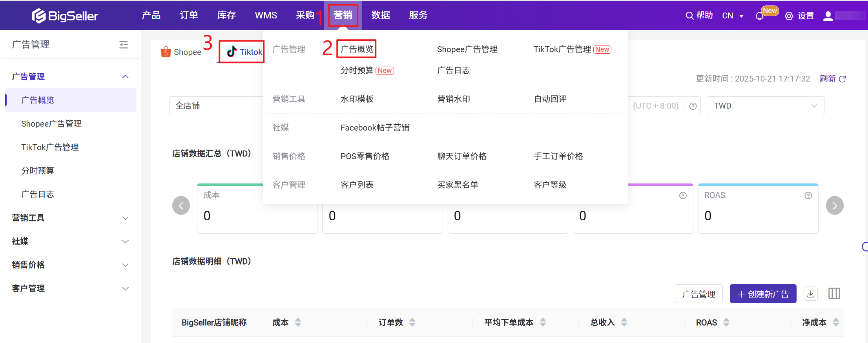
Task: Collapse the sidebar menu icon
Action: 124,45
